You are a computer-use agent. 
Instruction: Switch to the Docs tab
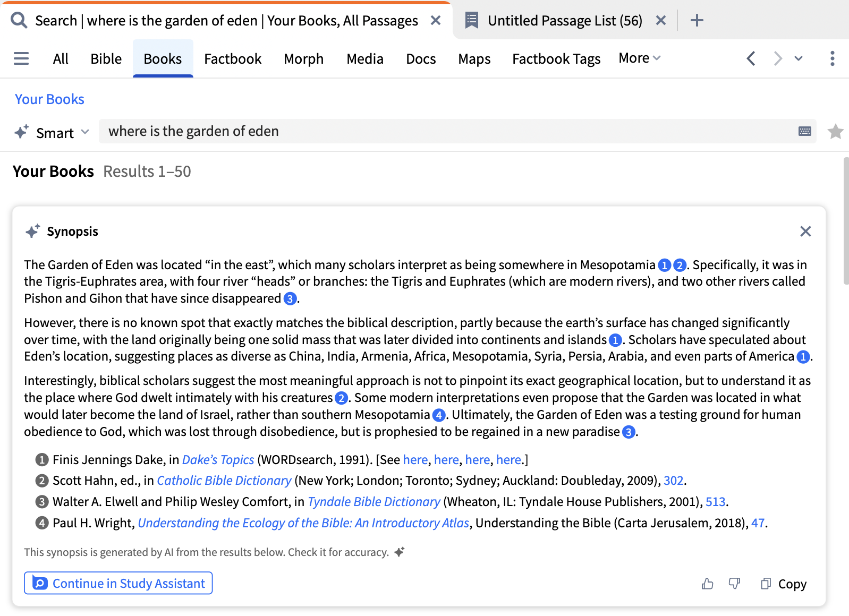421,59
